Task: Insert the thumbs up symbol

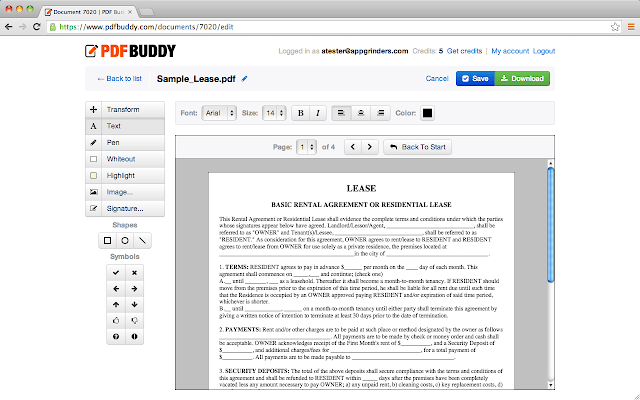Action: point(117,320)
